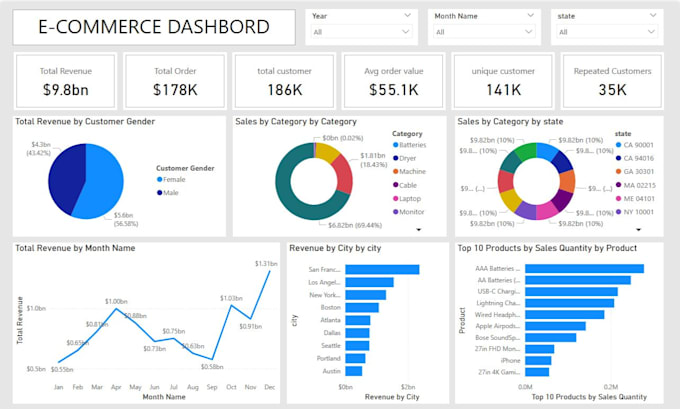Click the Dryer category legend marker
Screen dimensions: 680x409
pos(396,158)
